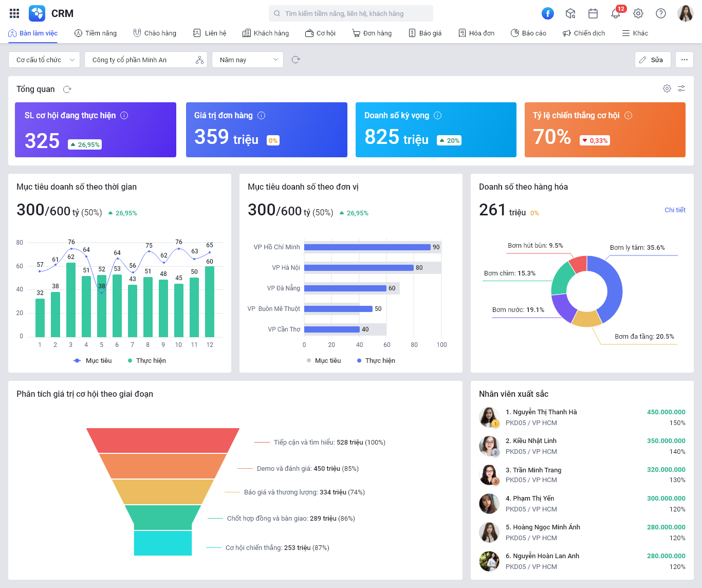Toggle Thực hiện legend in unit chart

point(376,360)
